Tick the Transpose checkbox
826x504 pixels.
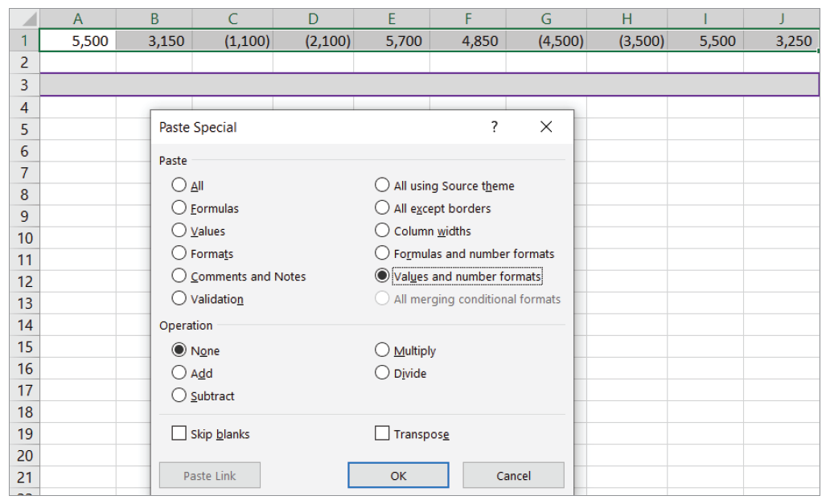[x=383, y=434]
